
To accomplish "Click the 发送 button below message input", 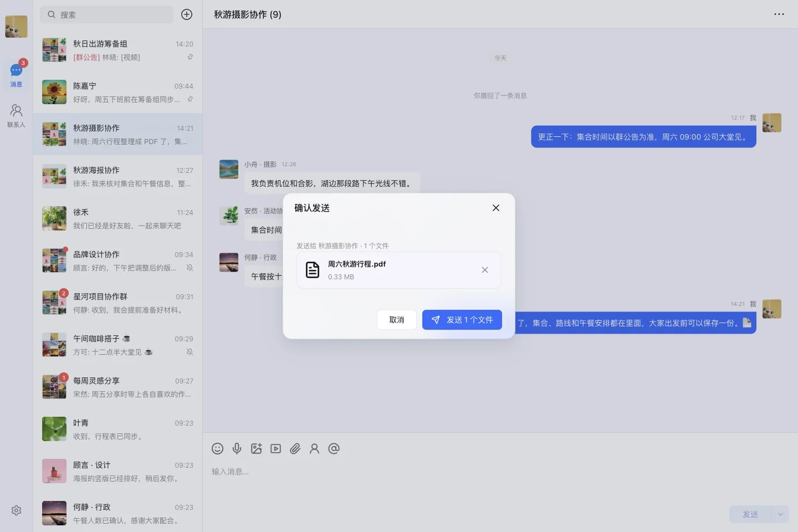I will (x=750, y=514).
